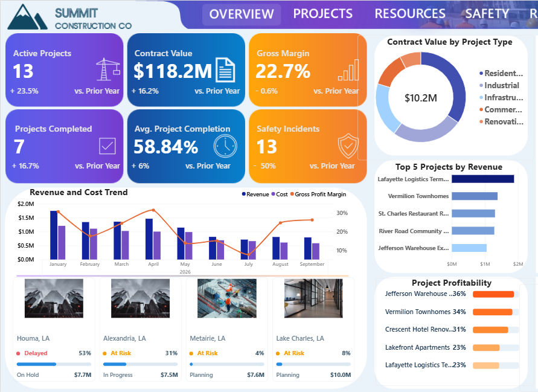Click the Houma project progress bar
Viewport: 538px width, 392px height.
pyautogui.click(x=54, y=364)
